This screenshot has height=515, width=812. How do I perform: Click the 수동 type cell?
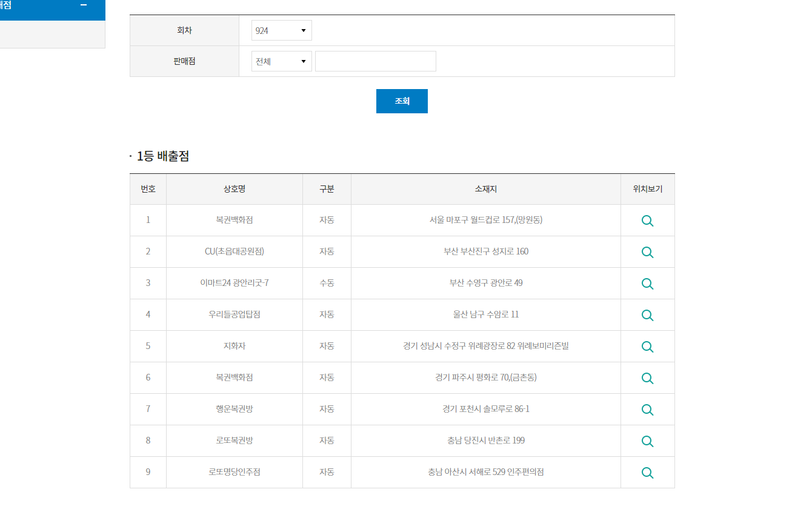[327, 283]
